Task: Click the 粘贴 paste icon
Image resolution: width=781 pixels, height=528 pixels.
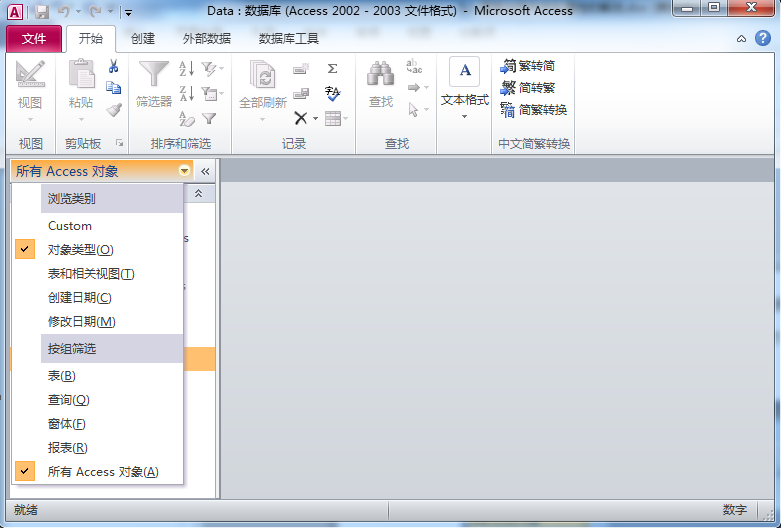Action: click(x=81, y=74)
